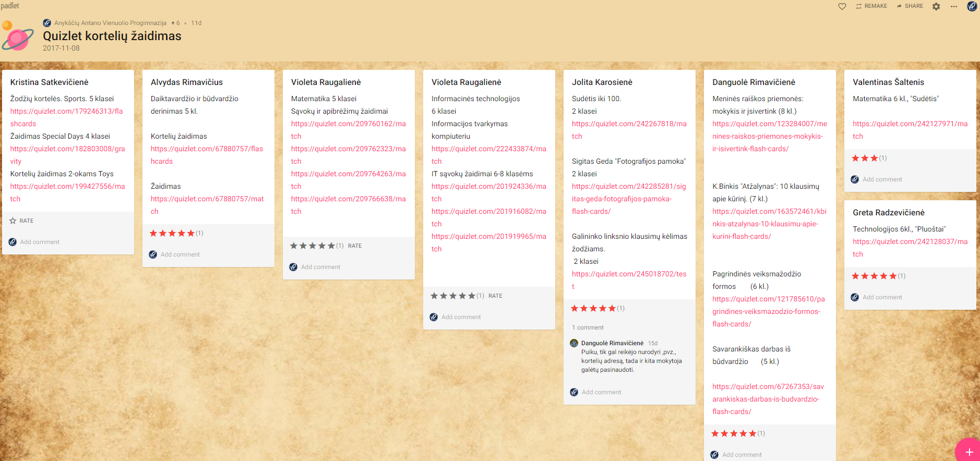Open menines-raiskos-priemones flash-cards link

770,136
